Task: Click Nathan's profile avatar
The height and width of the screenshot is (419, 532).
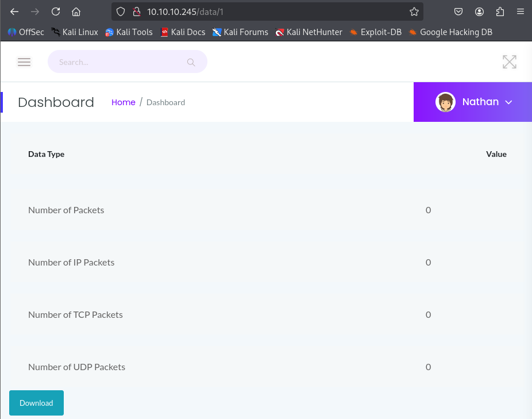Action: (x=445, y=102)
